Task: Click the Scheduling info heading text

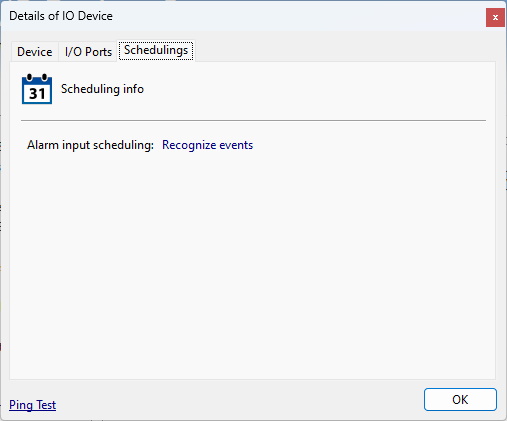Action: 102,89
